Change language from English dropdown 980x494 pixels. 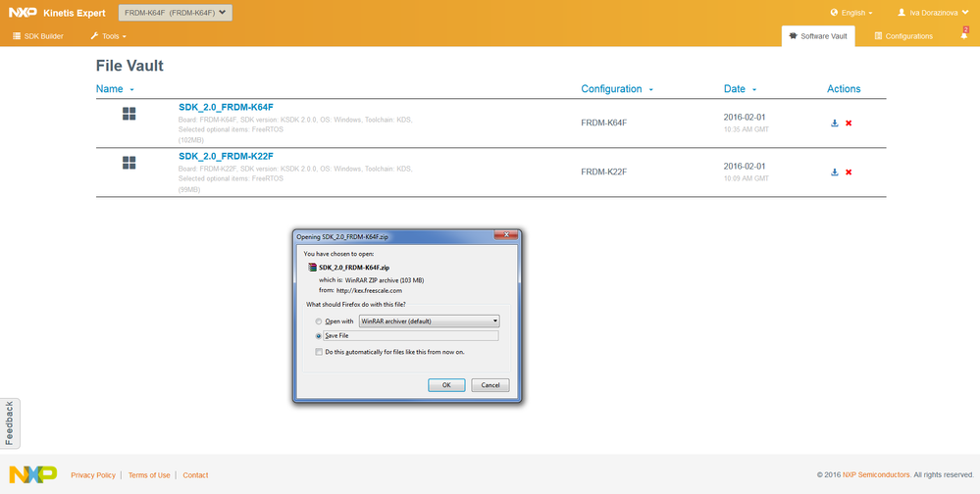(851, 13)
